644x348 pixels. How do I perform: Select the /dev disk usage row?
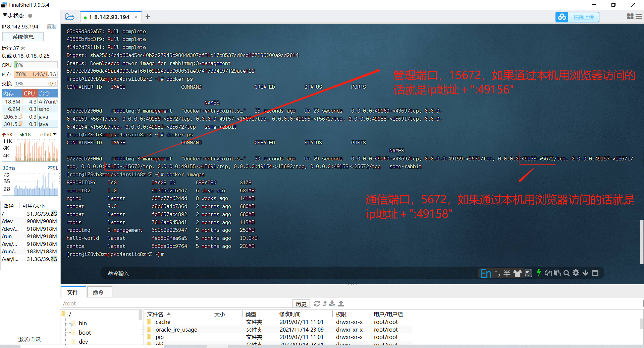(x=29, y=221)
